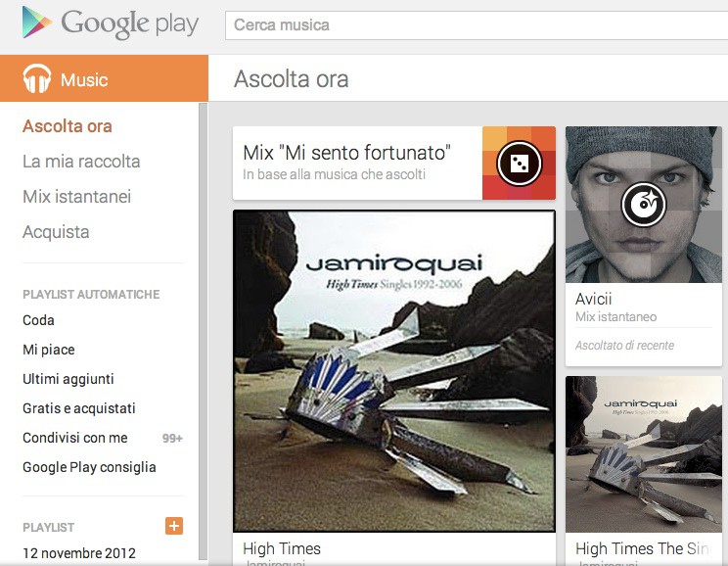The width and height of the screenshot is (728, 566).
Task: Open Ascolta ora in sidebar
Action: (68, 126)
